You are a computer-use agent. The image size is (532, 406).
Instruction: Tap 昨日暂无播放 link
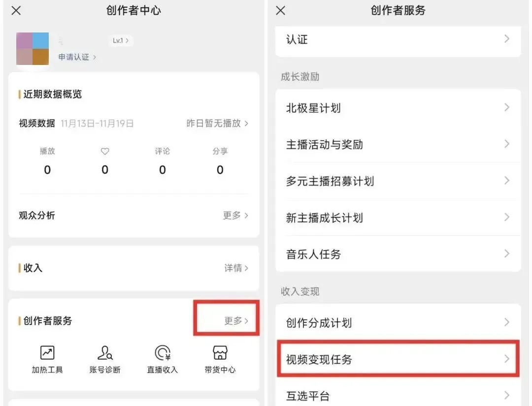point(217,124)
